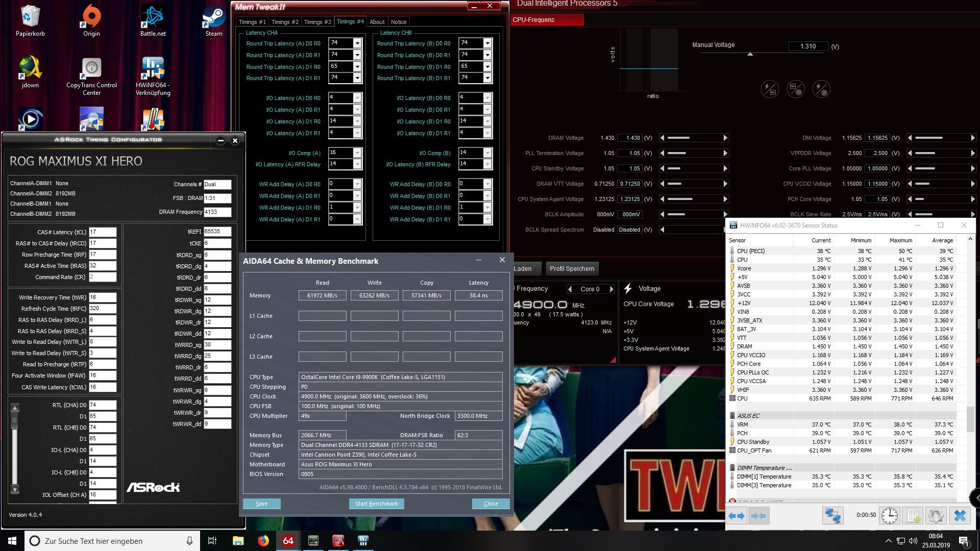Open the Battle.net desktop shortcut
The height and width of the screenshot is (551, 980).
click(x=153, y=20)
